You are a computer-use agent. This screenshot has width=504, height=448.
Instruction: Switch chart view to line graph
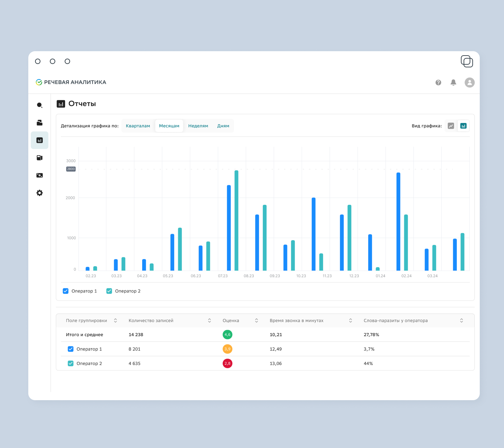coord(451,126)
